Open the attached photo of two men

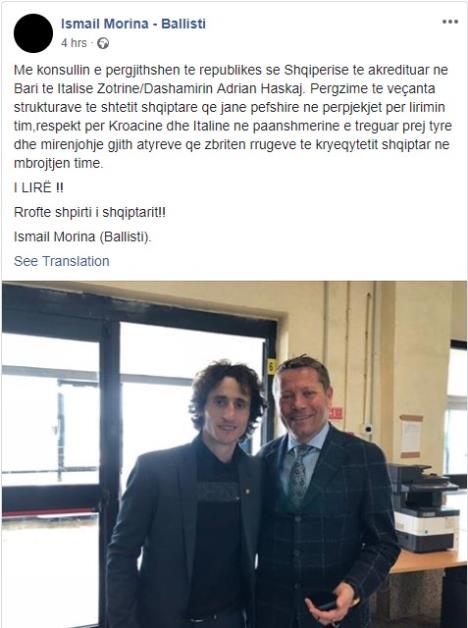pos(234,454)
